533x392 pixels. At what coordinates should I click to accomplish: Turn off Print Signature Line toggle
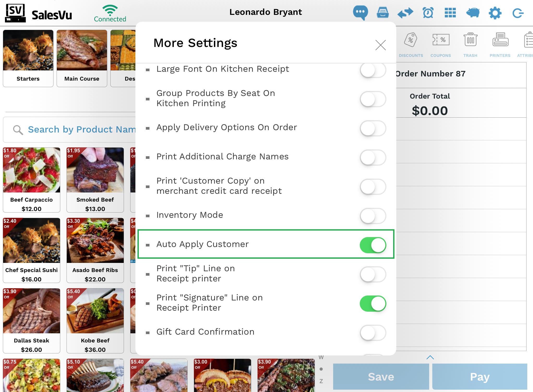click(373, 303)
